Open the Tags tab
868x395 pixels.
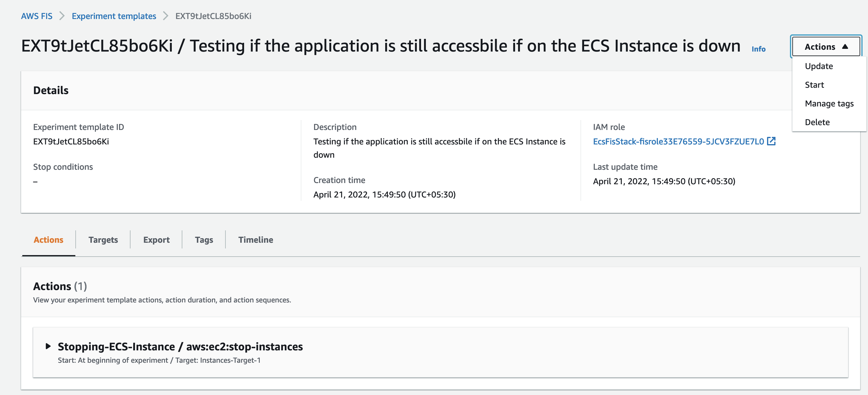(204, 240)
